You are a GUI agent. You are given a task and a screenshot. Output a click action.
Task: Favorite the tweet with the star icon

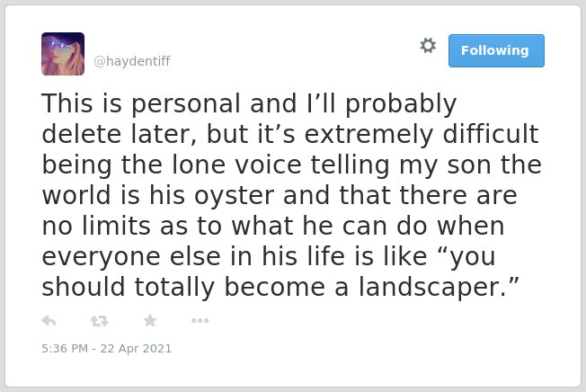click(150, 320)
